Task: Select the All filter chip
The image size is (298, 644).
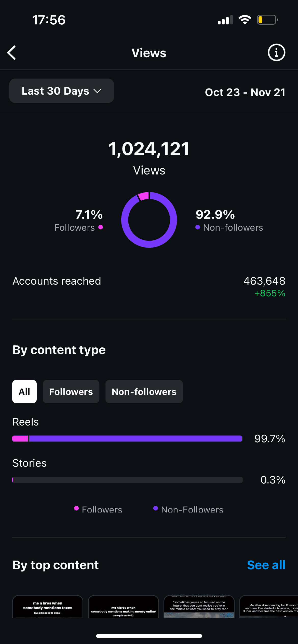Action: click(24, 391)
